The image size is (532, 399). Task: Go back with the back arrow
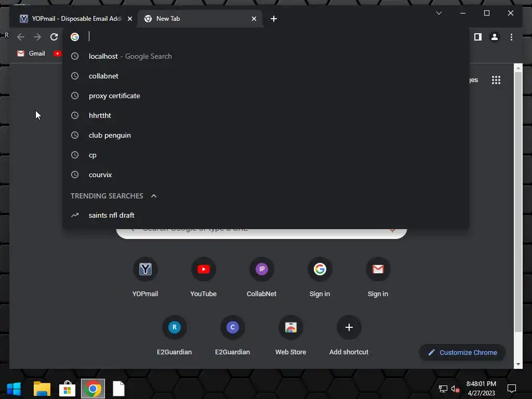click(x=21, y=37)
